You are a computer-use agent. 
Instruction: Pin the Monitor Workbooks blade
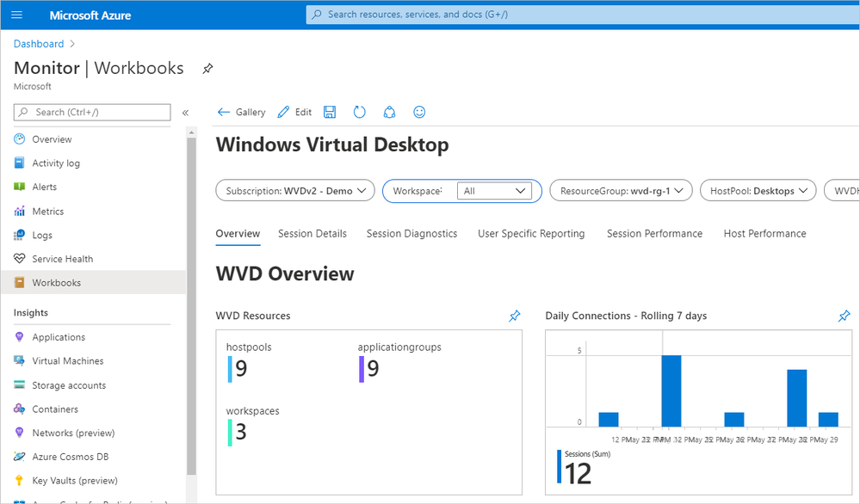tap(207, 69)
